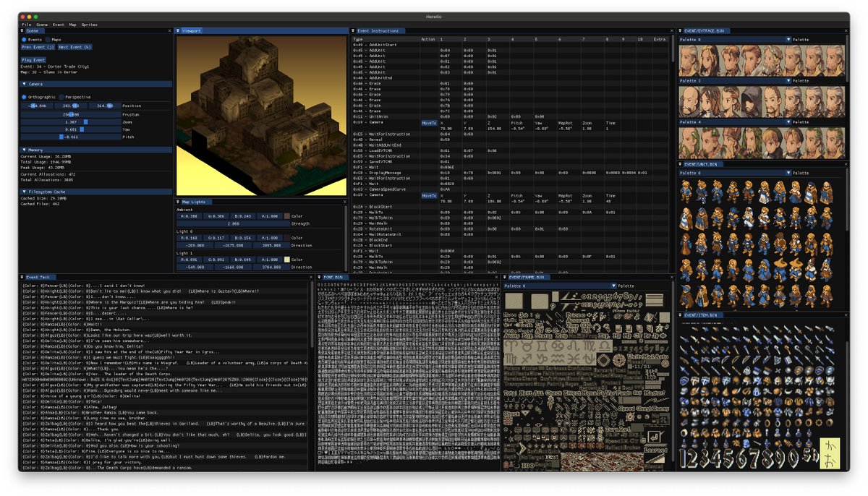Click the Light 1 color swatch
The height and width of the screenshot is (496, 868).
tap(287, 259)
